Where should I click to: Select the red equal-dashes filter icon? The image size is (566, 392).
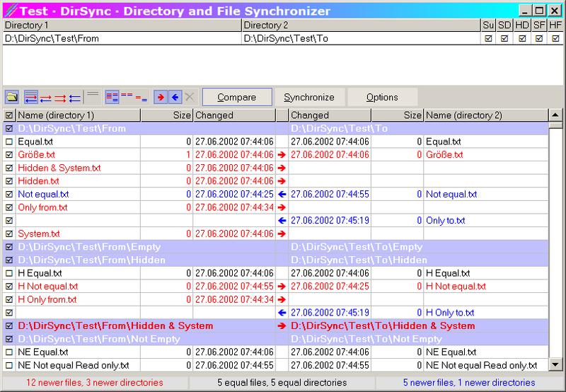click(x=127, y=95)
